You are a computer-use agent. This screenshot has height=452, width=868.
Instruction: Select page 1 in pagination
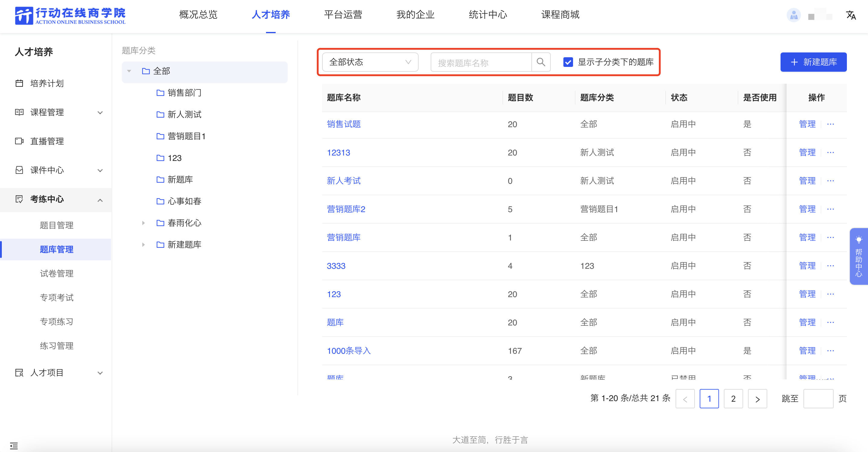(x=709, y=399)
